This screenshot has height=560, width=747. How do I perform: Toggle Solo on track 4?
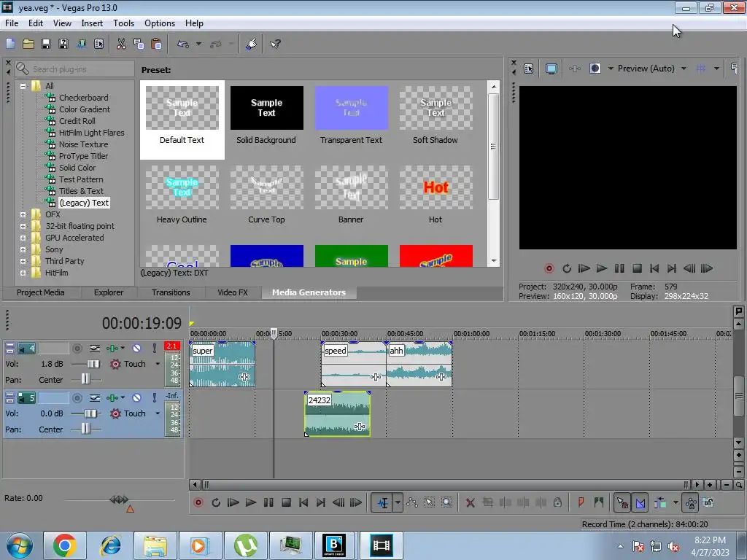(x=154, y=348)
